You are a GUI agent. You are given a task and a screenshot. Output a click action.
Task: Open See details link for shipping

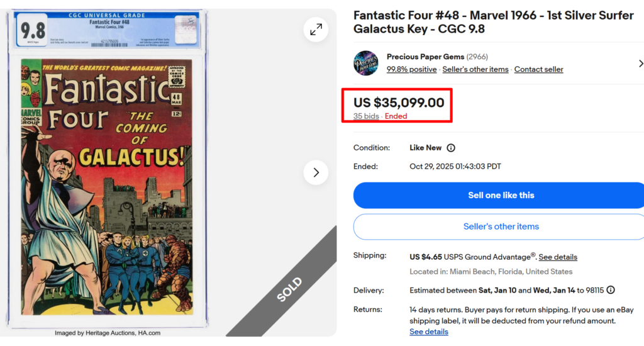click(x=558, y=257)
